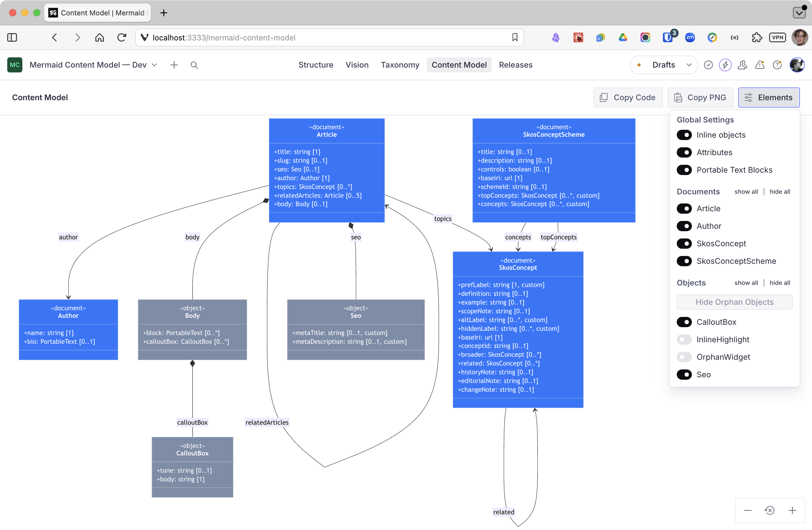The height and width of the screenshot is (530, 812).
Task: Click hide all for Documents
Action: [x=780, y=191]
